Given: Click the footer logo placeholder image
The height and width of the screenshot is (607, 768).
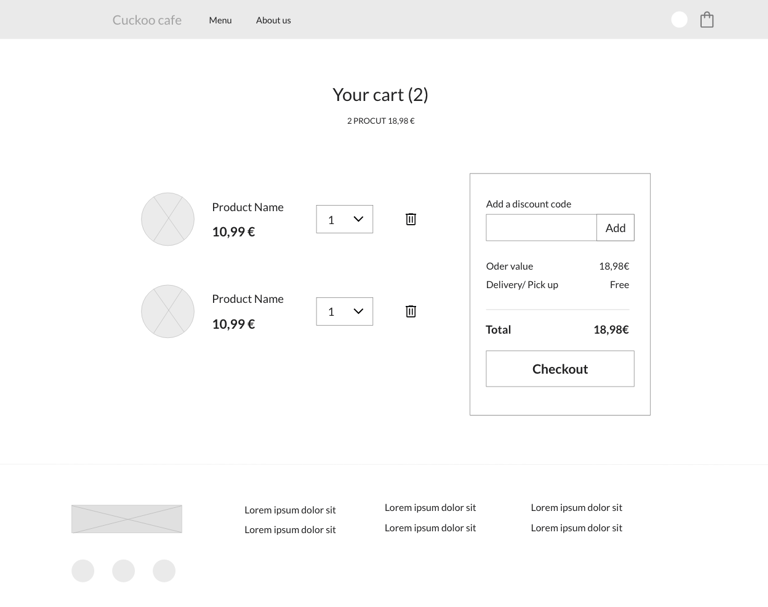Looking at the screenshot, I should click(x=126, y=519).
